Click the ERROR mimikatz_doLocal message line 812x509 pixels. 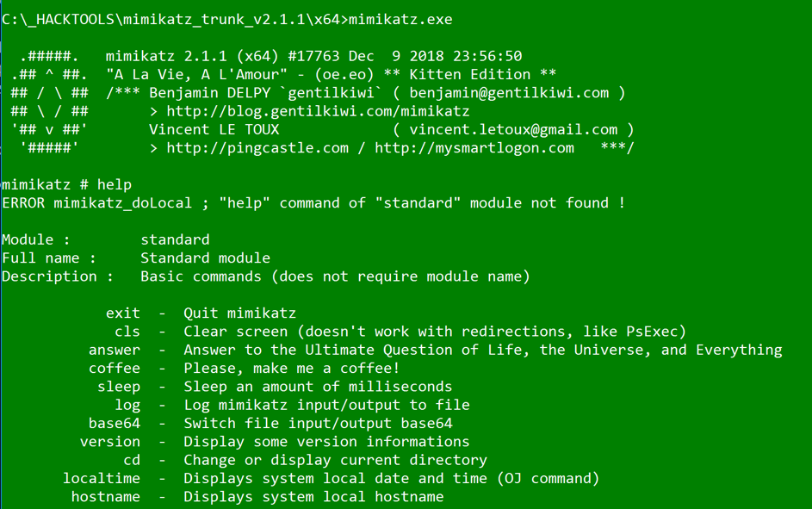[313, 203]
